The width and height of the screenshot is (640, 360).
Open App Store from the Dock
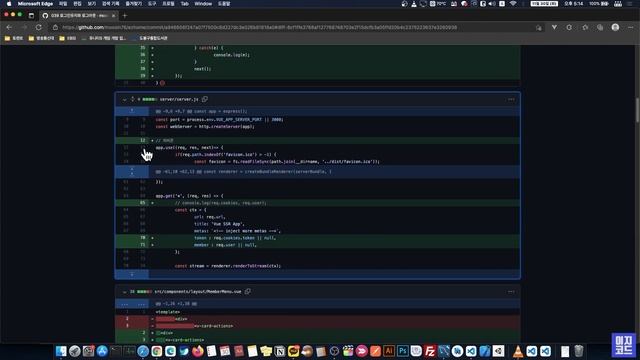(x=102, y=351)
